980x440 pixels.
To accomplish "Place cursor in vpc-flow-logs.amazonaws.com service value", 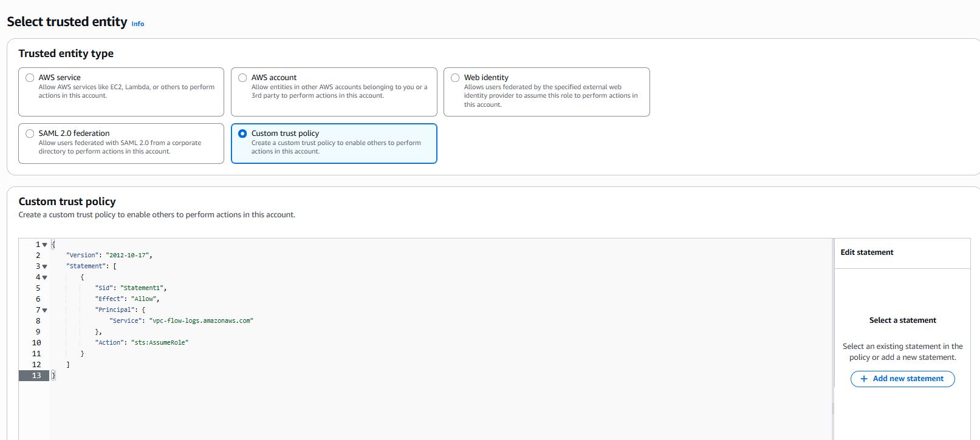I will pos(201,321).
